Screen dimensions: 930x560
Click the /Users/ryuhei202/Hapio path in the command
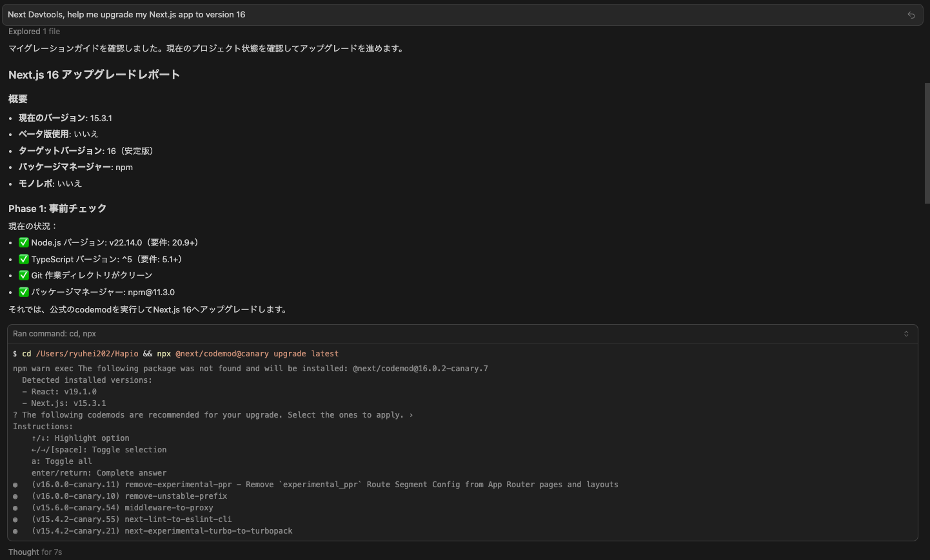tap(87, 354)
